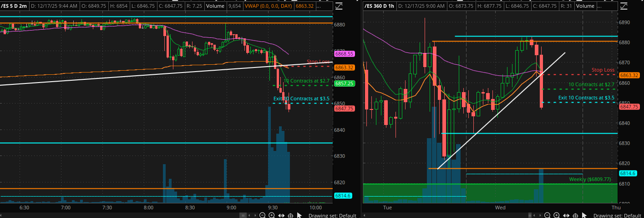This screenshot has height=218, width=644.
Task: Select the 'Weekly ($6809.77)' label on 1h chart
Action: coord(590,180)
